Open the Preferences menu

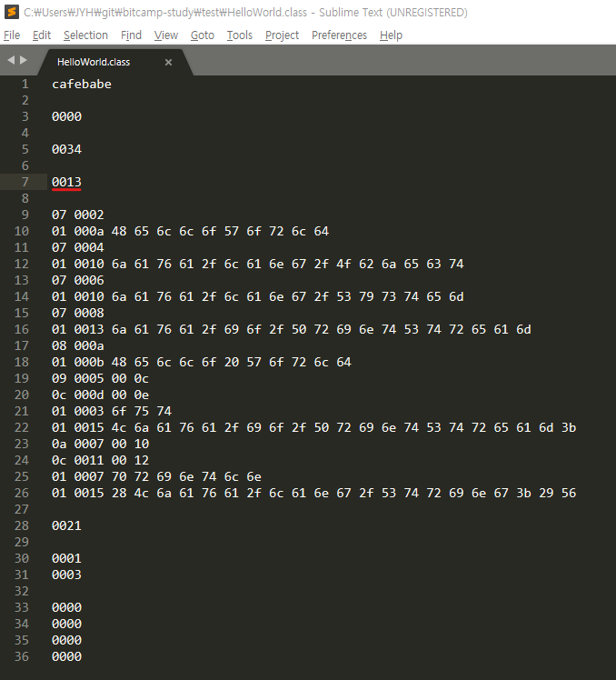[x=339, y=35]
